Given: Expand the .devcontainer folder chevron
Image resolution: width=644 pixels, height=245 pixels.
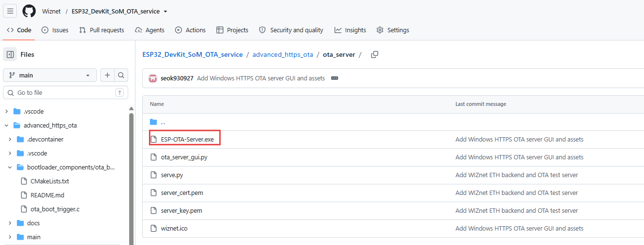Looking at the screenshot, I should [10, 139].
